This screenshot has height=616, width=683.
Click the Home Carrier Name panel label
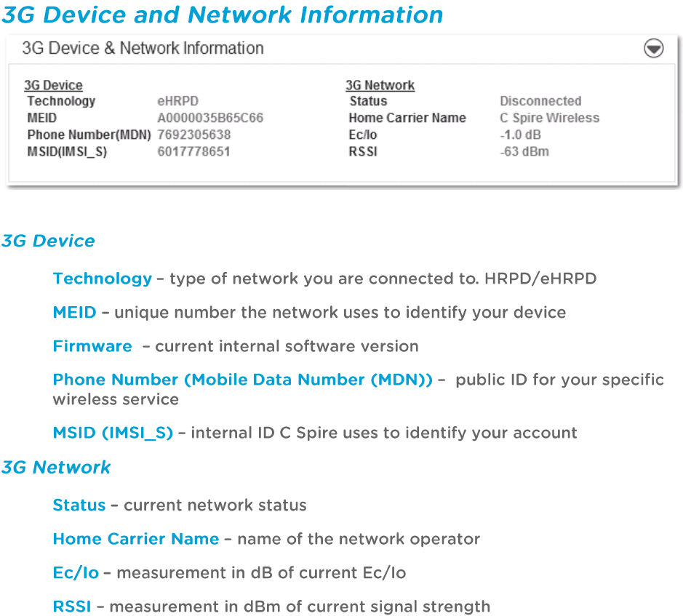(x=407, y=118)
